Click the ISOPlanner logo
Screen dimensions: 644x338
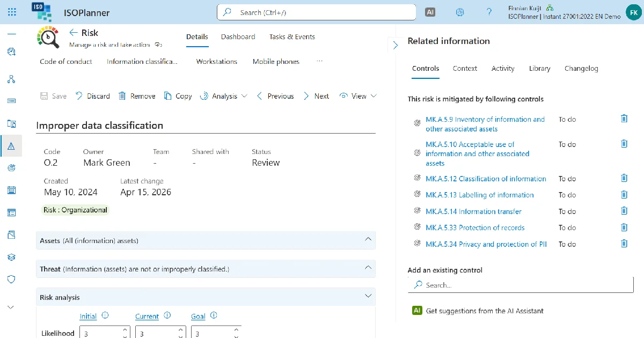(42, 12)
